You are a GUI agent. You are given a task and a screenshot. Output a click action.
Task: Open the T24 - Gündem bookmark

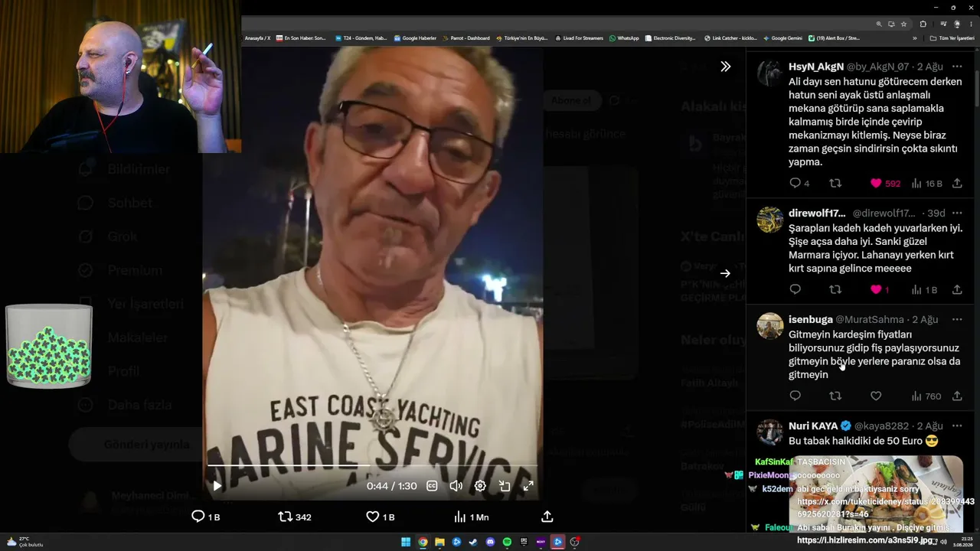[361, 38]
